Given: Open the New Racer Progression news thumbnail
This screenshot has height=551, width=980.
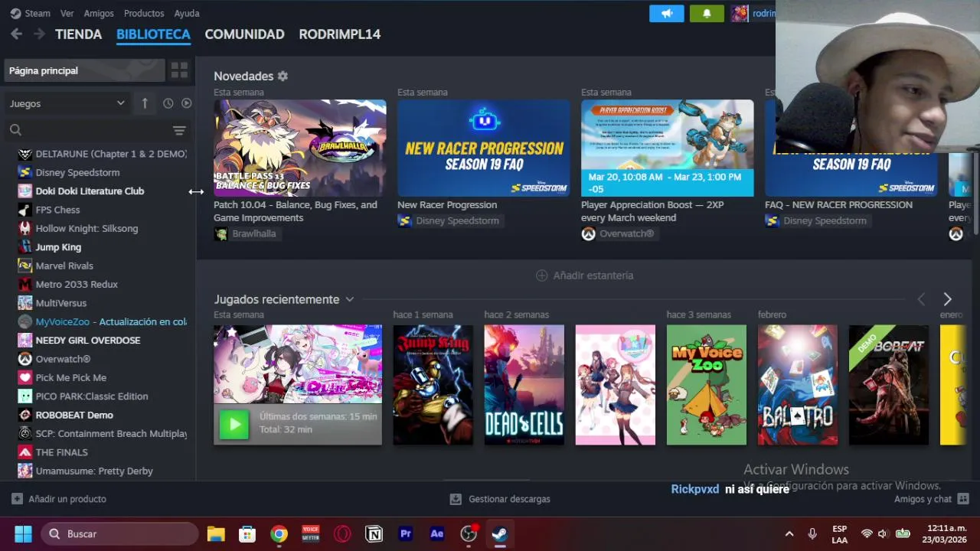Looking at the screenshot, I should (x=484, y=148).
